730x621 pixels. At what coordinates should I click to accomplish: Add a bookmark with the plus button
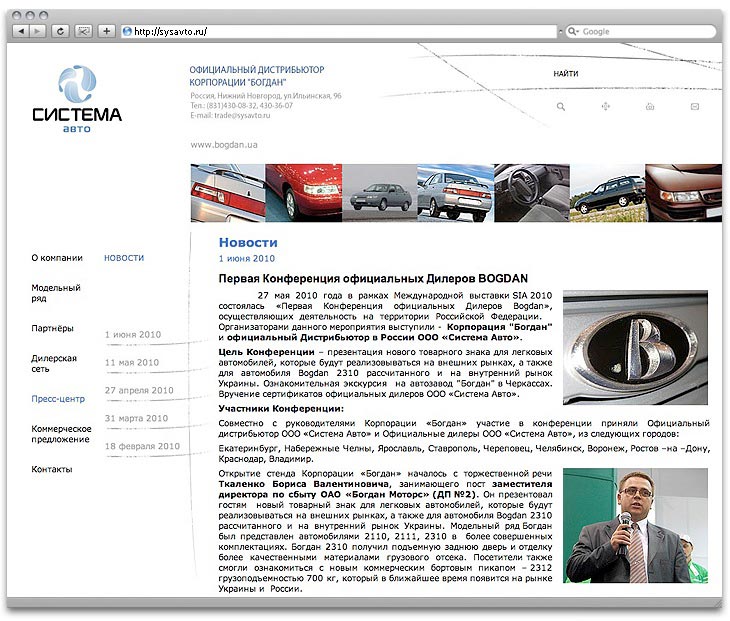click(x=107, y=31)
